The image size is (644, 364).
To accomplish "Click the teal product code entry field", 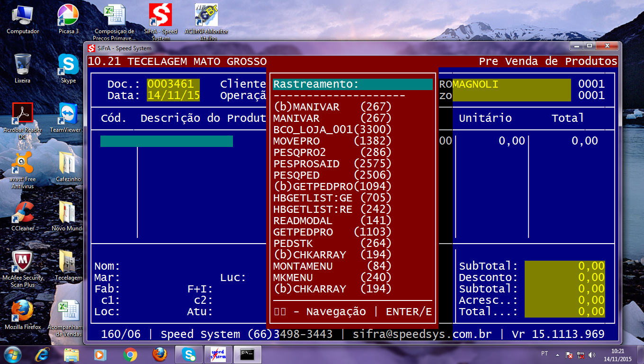I will [x=167, y=141].
